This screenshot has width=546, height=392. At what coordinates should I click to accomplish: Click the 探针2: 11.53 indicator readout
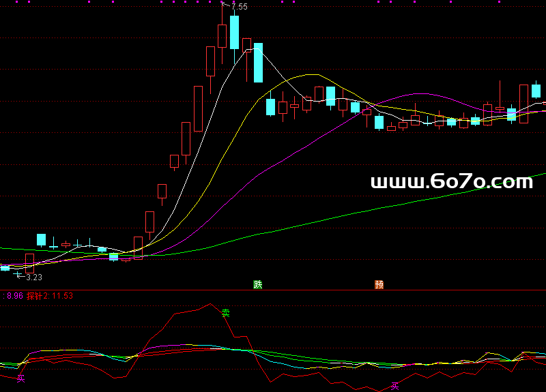[50, 296]
